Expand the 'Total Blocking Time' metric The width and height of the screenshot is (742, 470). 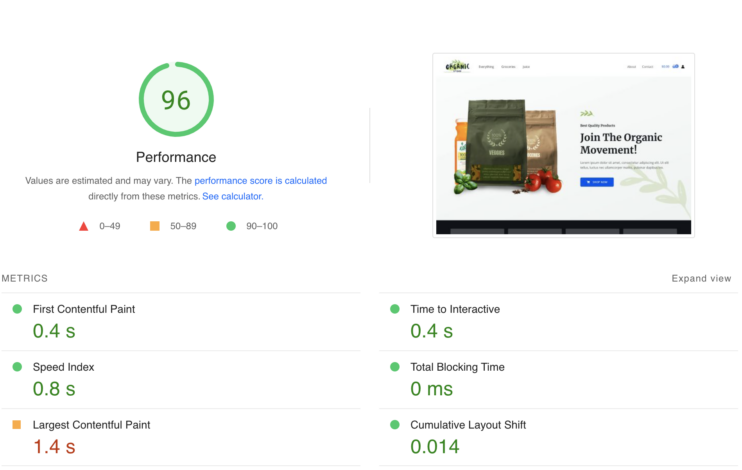click(458, 367)
